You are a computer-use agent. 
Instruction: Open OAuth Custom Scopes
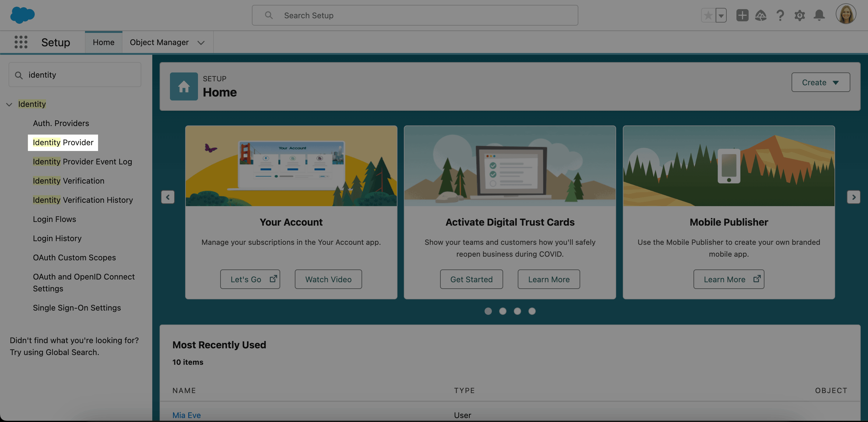tap(75, 258)
